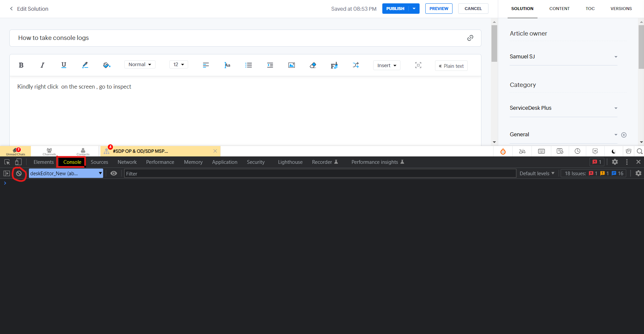The width and height of the screenshot is (644, 334).
Task: Open the bulleted list icon
Action: [x=249, y=65]
